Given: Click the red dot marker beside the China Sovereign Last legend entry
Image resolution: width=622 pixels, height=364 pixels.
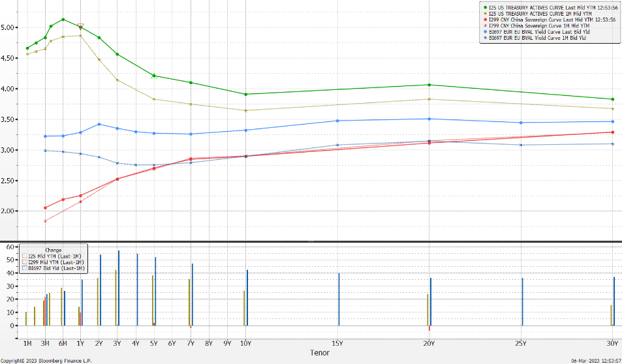Looking at the screenshot, I should click(486, 20).
